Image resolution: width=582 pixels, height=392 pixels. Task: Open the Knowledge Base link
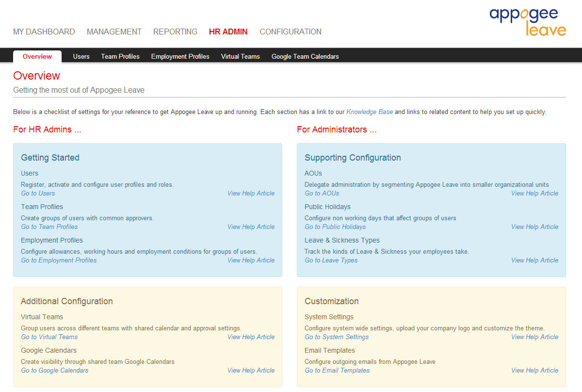pos(370,112)
